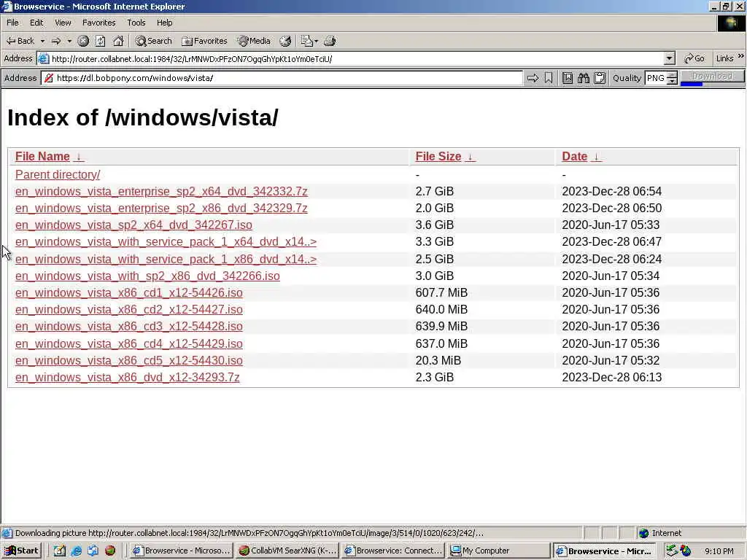Open the Edit menu
This screenshot has width=747, height=560.
point(36,23)
